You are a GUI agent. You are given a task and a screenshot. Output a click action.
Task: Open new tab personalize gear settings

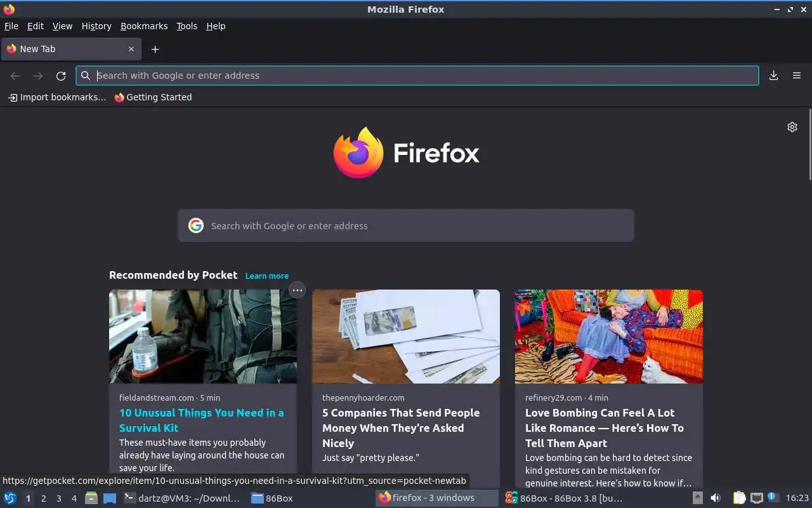pyautogui.click(x=792, y=127)
